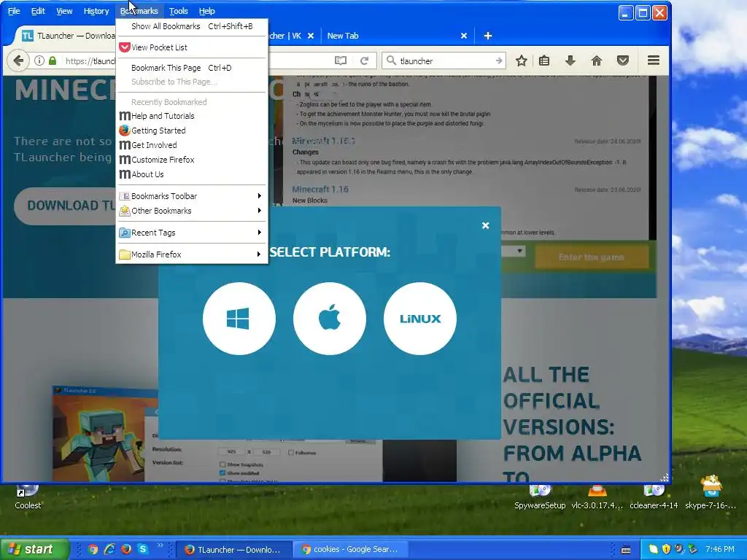Open the History menu
The width and height of the screenshot is (747, 560).
coord(96,11)
